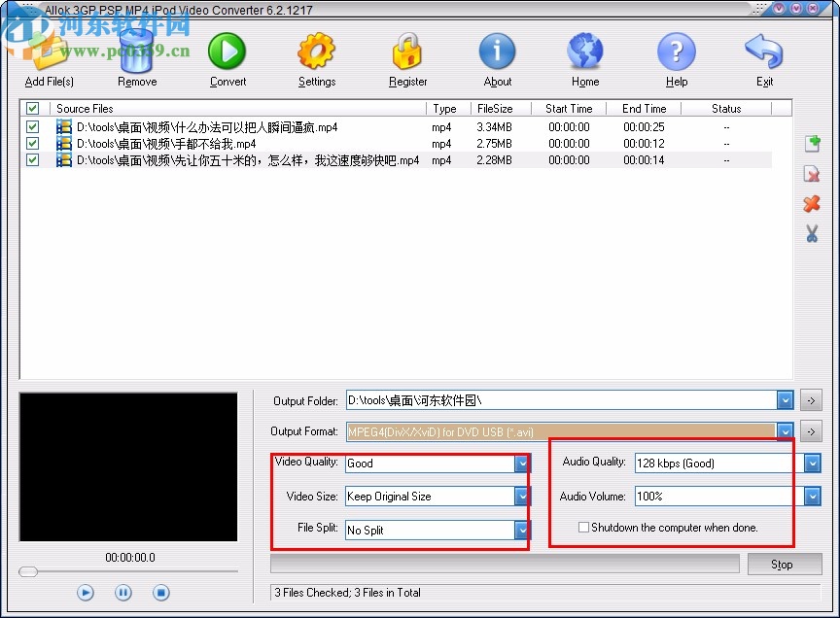Viewport: 840px width, 618px height.
Task: Select the scissors clip trimming icon
Action: (812, 234)
